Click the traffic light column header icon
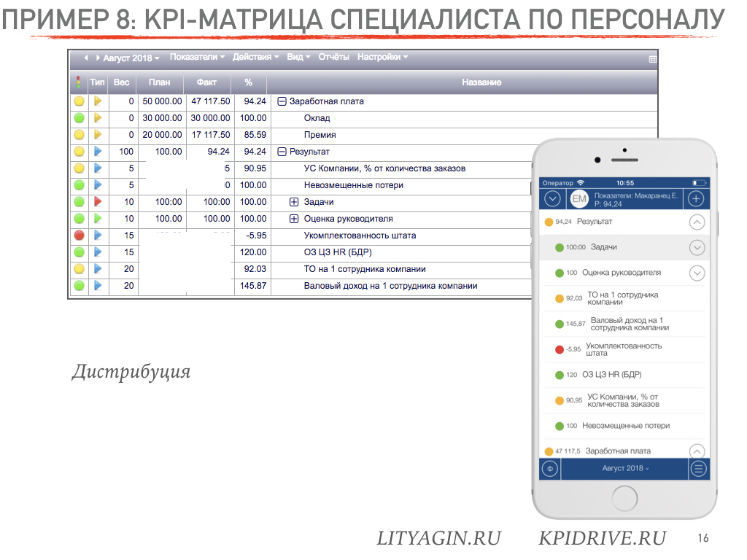Image resolution: width=747 pixels, height=560 pixels. pyautogui.click(x=78, y=82)
